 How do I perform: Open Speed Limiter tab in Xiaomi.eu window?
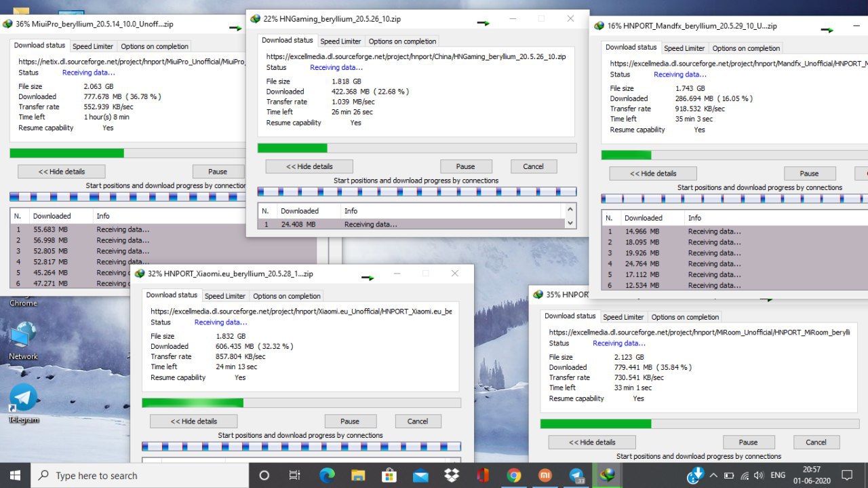tap(225, 296)
